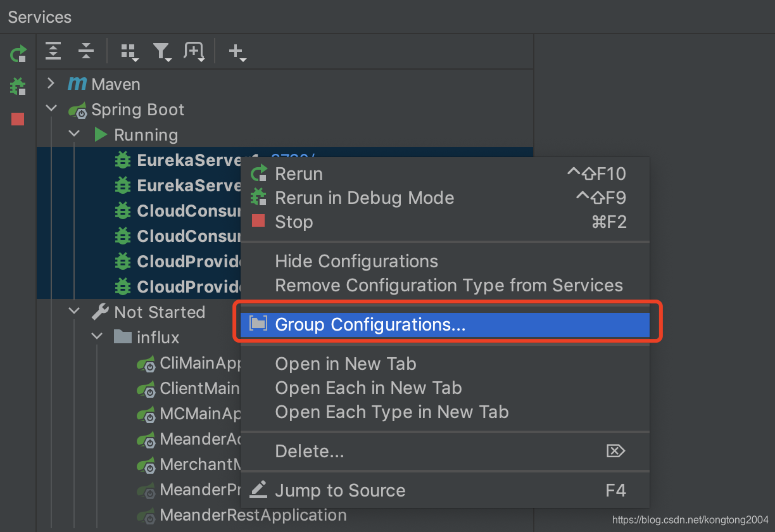Click the Add Service plus icon

[236, 51]
